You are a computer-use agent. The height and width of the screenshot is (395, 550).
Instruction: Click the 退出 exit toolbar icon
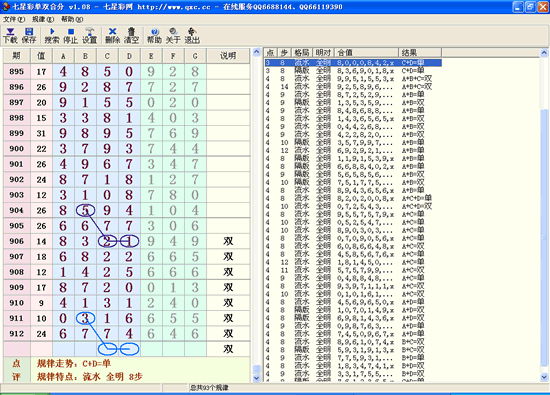[192, 36]
